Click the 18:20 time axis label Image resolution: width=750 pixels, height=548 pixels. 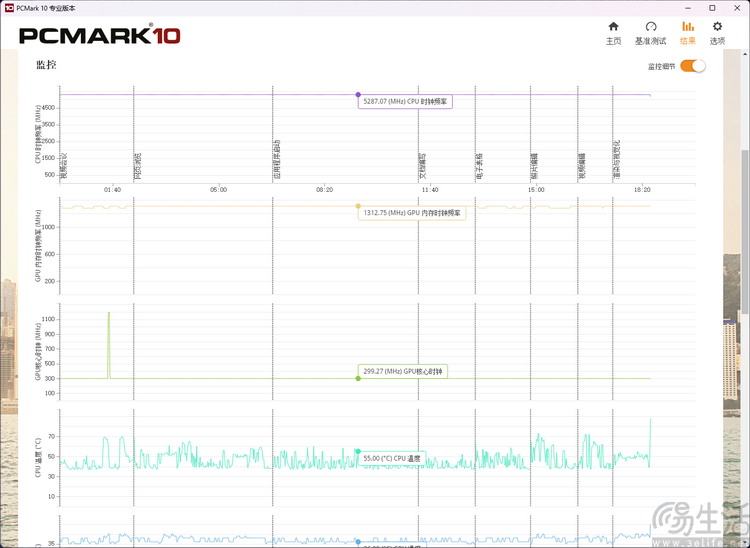[x=642, y=190]
